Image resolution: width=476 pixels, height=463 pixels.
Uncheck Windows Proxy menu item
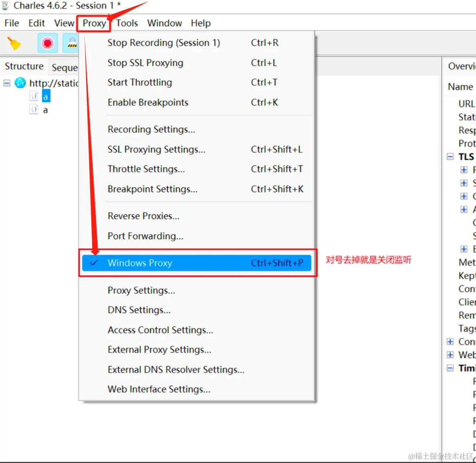point(197,263)
